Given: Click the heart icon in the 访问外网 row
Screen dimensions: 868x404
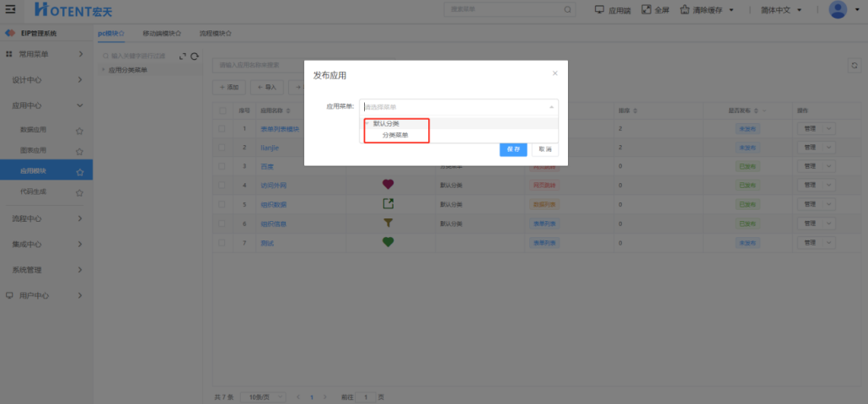Looking at the screenshot, I should (388, 184).
